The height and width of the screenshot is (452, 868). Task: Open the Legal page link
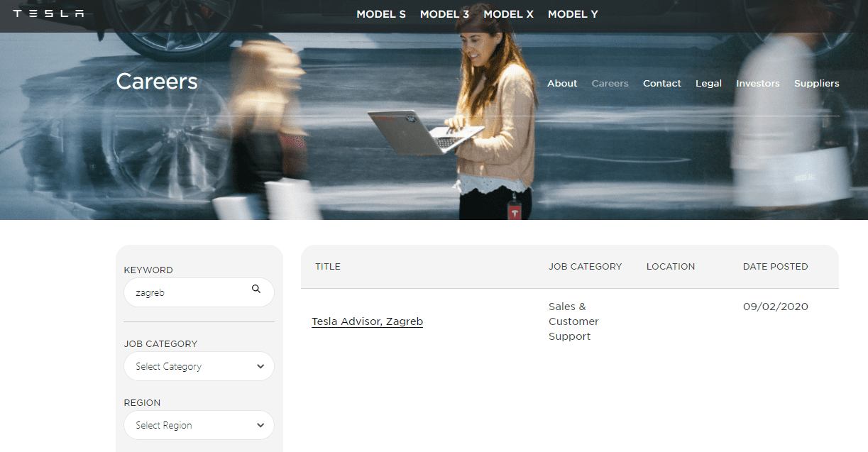(x=708, y=83)
